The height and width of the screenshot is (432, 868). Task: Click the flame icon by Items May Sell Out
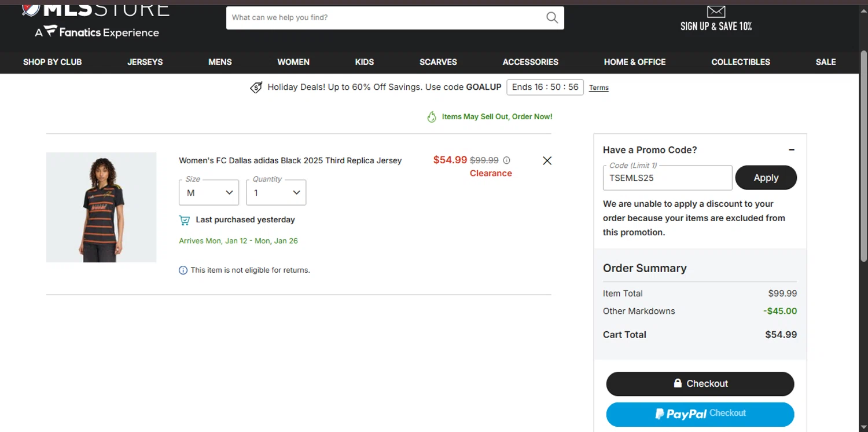[432, 117]
